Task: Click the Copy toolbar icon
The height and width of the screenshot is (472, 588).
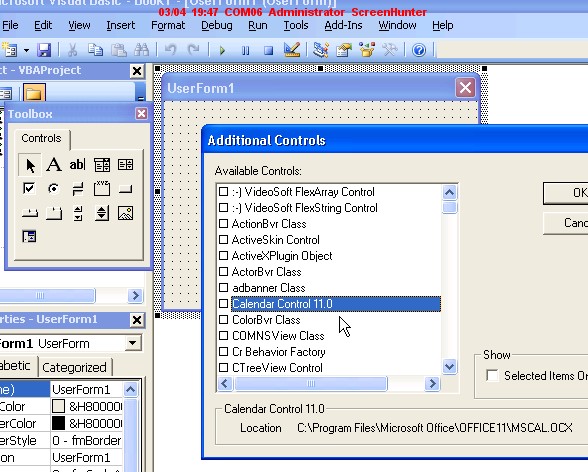Action: coord(95,50)
